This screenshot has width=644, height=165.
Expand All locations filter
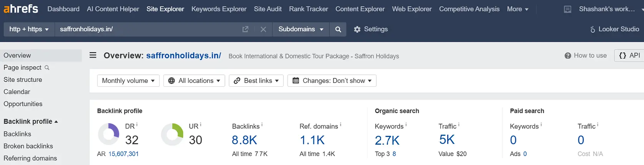pos(194,81)
